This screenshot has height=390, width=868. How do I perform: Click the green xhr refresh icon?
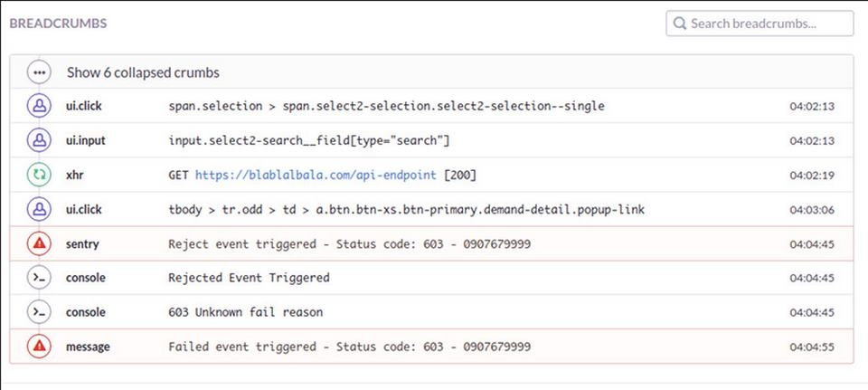[x=39, y=175]
